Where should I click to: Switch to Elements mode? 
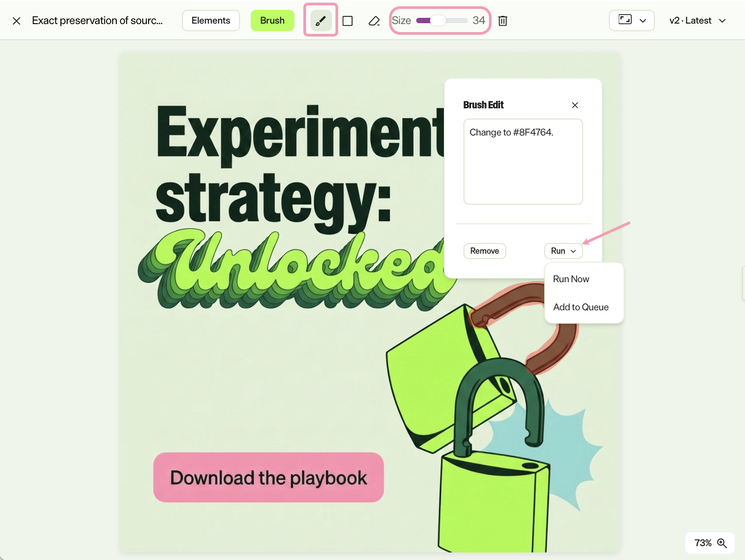[x=211, y=21]
